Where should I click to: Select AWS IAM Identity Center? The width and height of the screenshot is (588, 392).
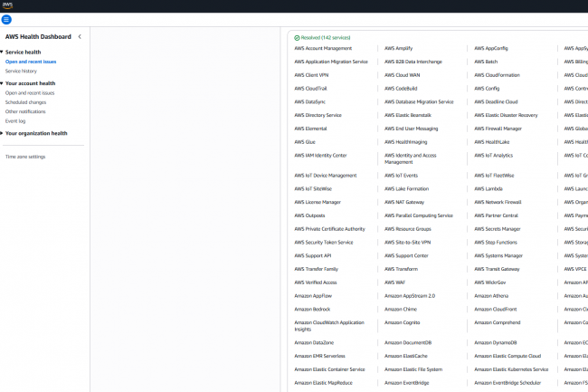click(320, 156)
